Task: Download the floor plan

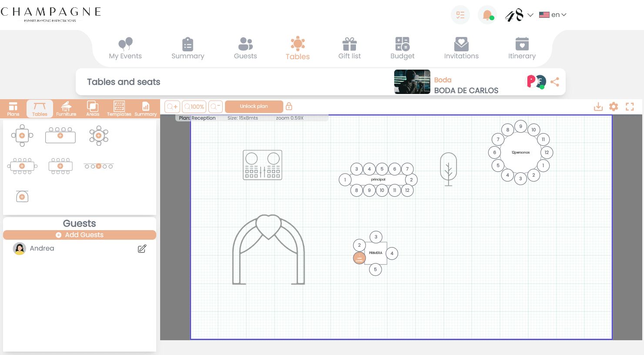Action: 598,106
